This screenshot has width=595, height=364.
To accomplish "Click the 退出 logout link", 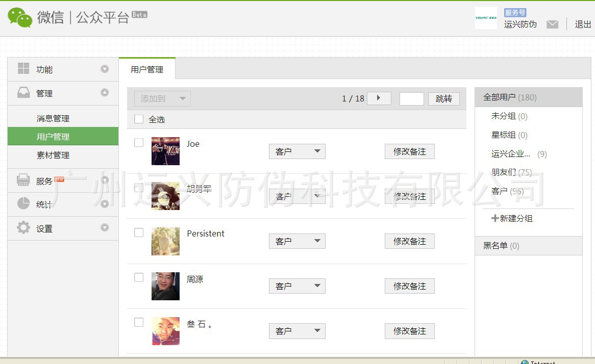I will pos(583,24).
